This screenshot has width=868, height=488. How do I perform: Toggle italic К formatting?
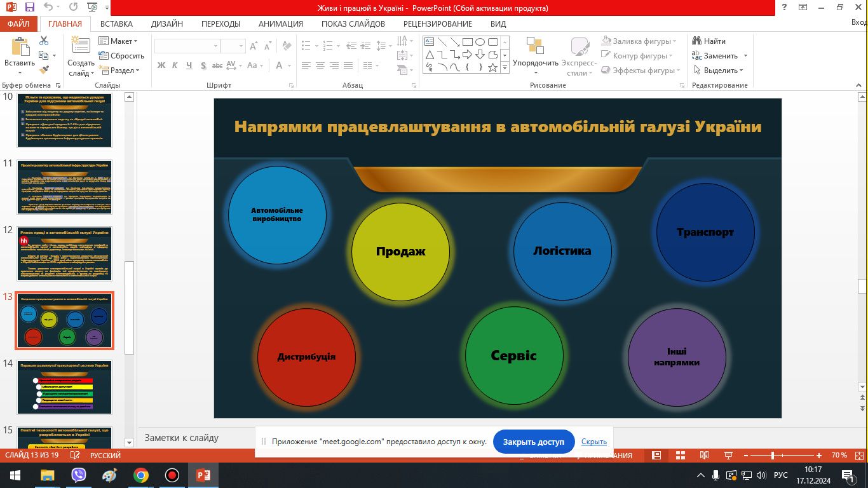point(175,65)
